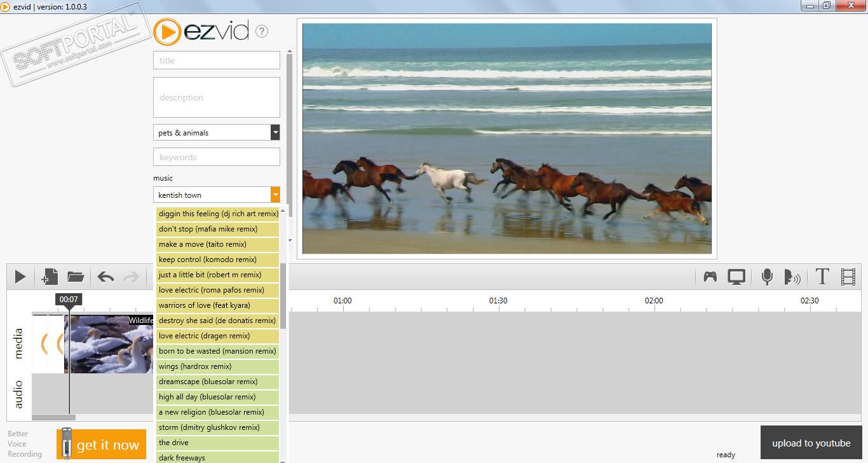Select 'diggin this feeling (dj rich art remix)'
Viewport: 868px width, 463px height.
[218, 214]
